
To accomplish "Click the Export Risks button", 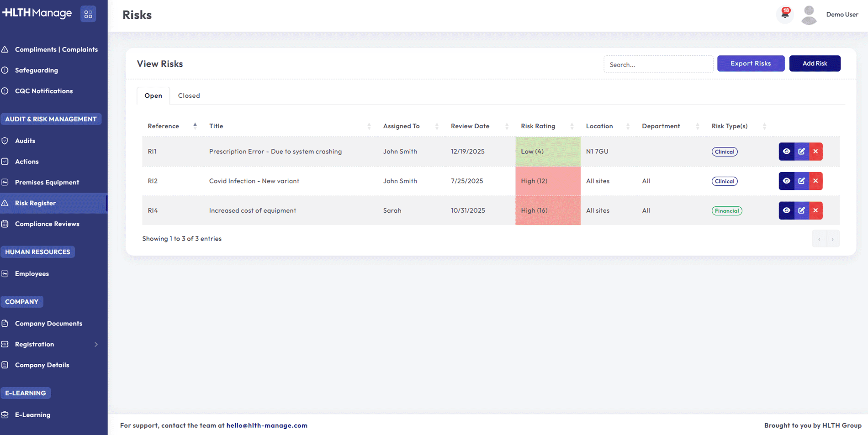I will (750, 63).
